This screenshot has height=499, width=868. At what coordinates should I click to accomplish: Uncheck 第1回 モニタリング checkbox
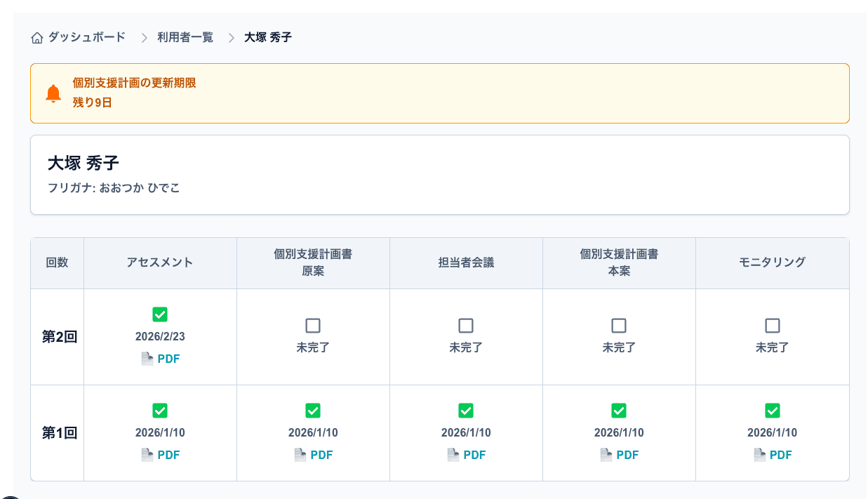pyautogui.click(x=773, y=411)
